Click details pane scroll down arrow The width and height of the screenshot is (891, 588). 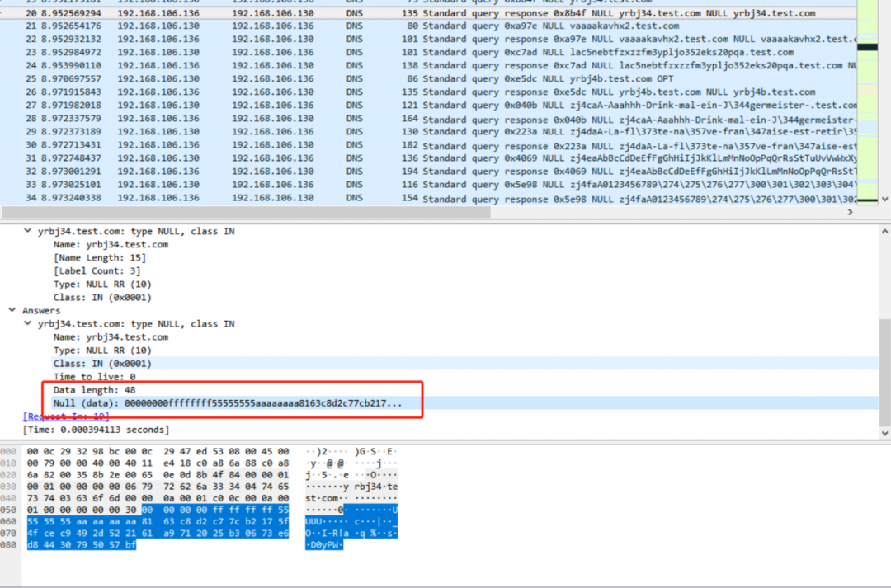pos(884,433)
